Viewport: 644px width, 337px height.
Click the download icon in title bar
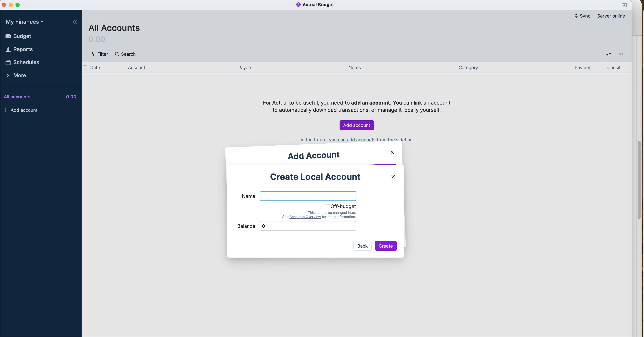(624, 5)
